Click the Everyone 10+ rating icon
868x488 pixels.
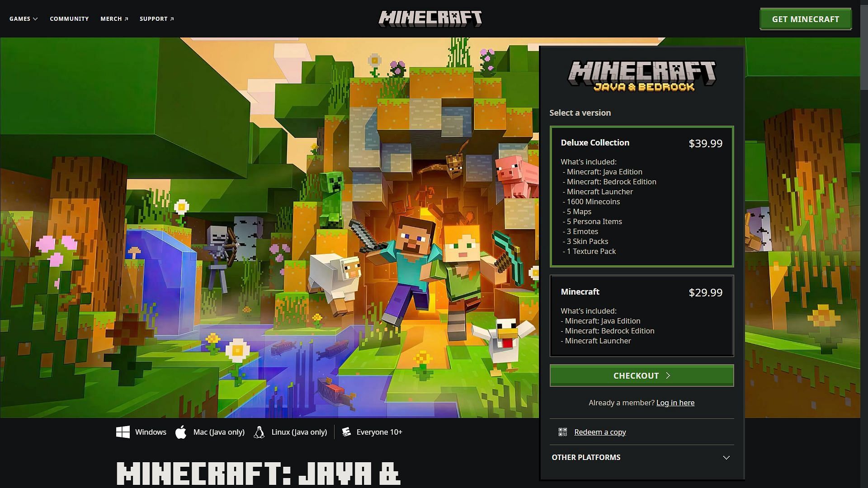[x=346, y=432]
